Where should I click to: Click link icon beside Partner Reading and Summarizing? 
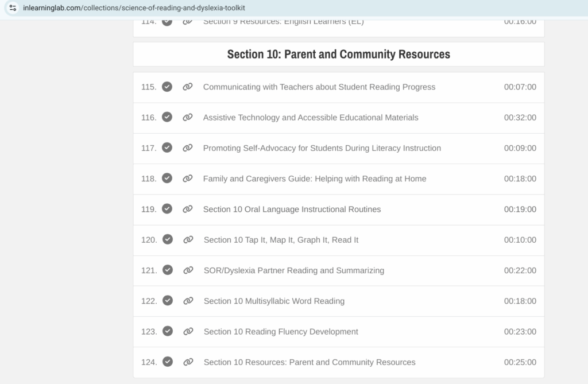point(188,270)
